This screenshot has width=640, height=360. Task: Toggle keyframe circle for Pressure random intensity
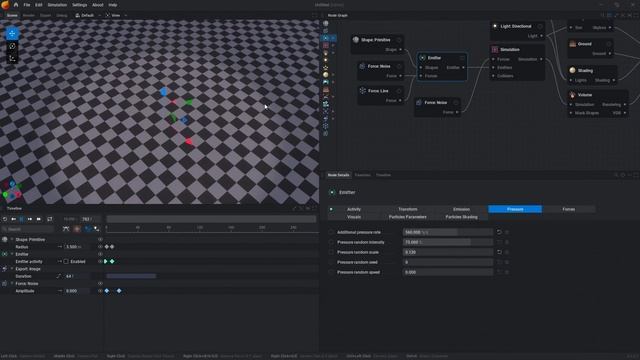pyautogui.click(x=331, y=242)
